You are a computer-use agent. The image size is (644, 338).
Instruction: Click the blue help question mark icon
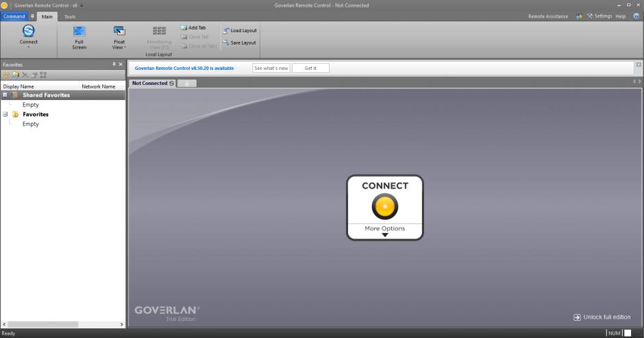636,16
